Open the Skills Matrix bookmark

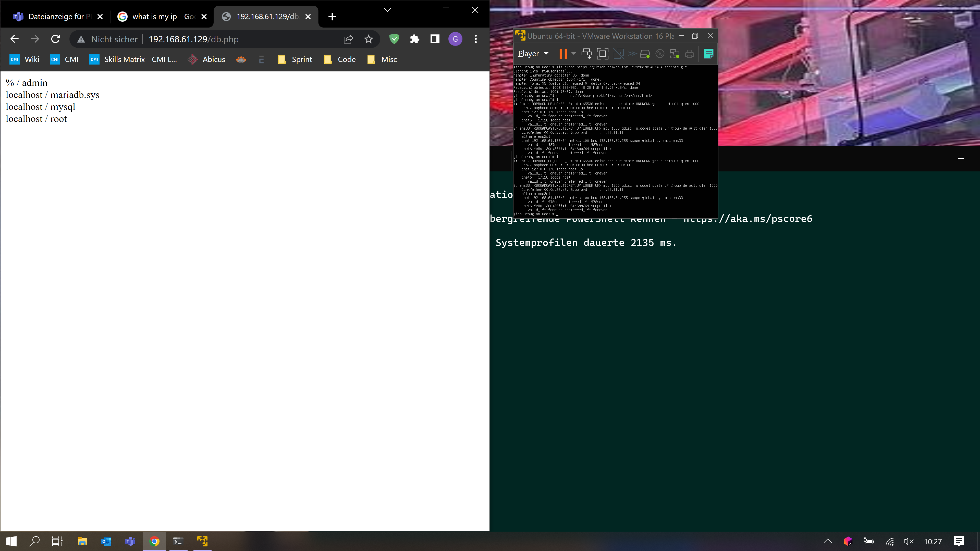click(133, 59)
